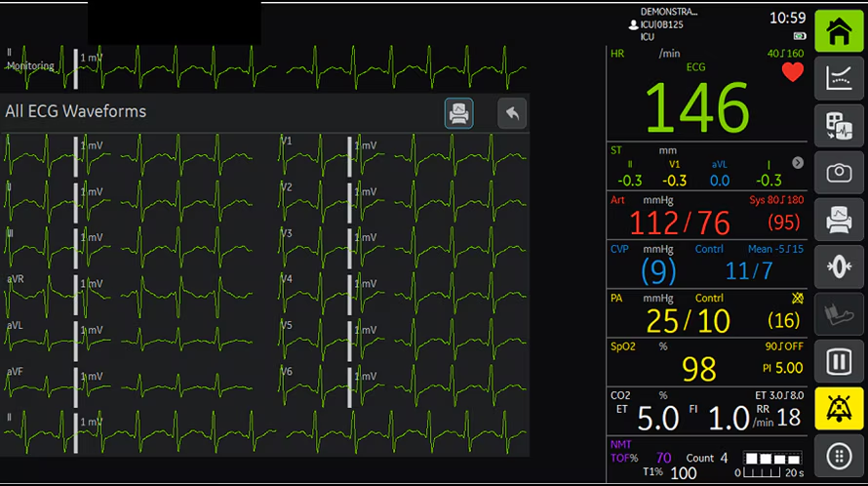Screen dimensions: 868x486
Task: Open the main menu grid button
Action: (x=839, y=456)
